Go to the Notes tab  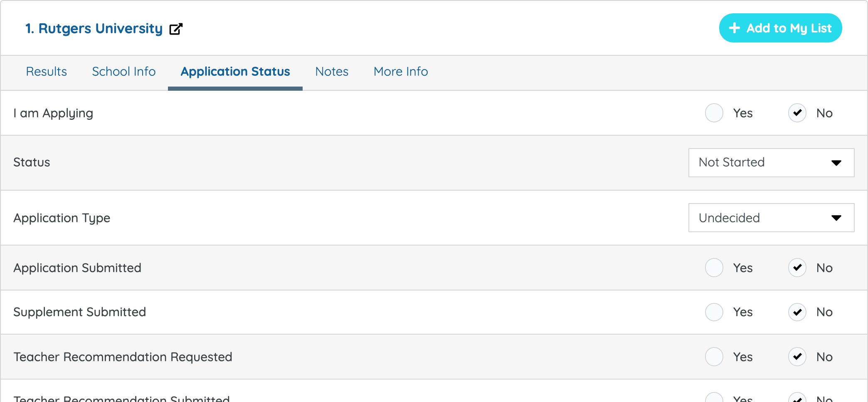pos(332,72)
